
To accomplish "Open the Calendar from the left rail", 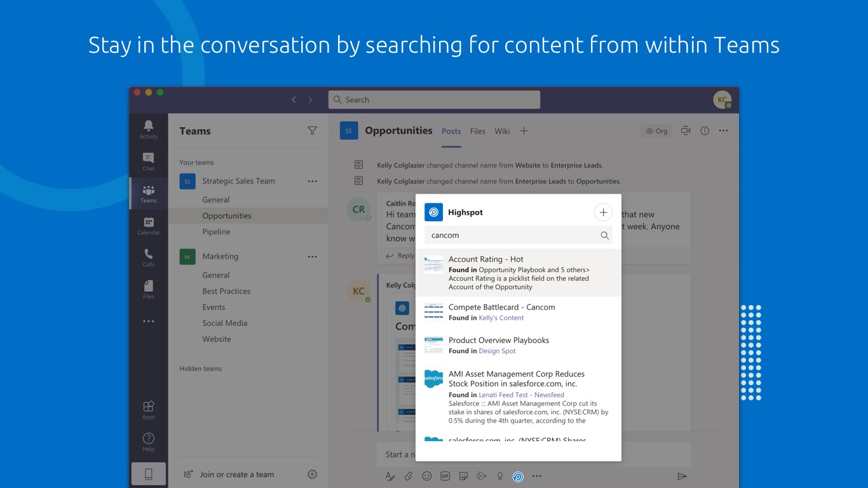I will [148, 226].
